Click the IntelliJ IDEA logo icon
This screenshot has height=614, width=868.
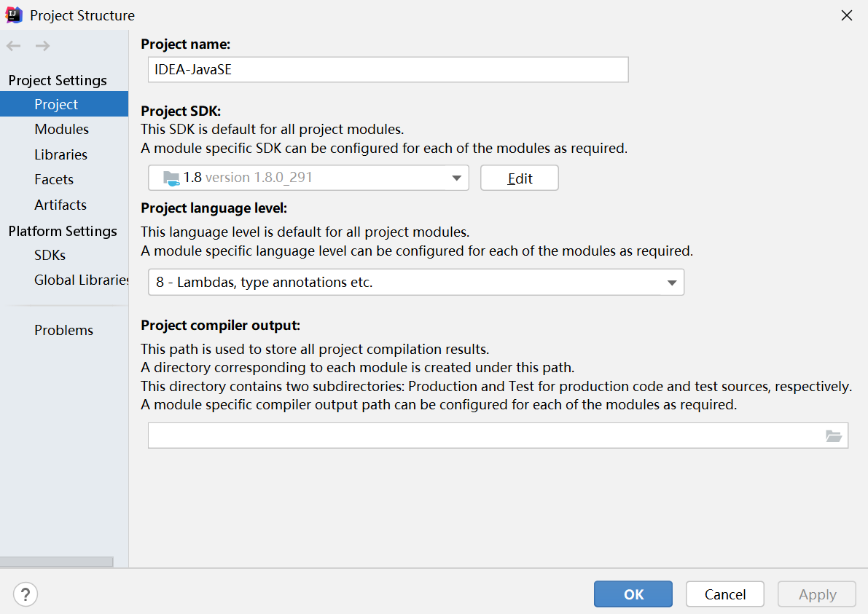[x=14, y=15]
